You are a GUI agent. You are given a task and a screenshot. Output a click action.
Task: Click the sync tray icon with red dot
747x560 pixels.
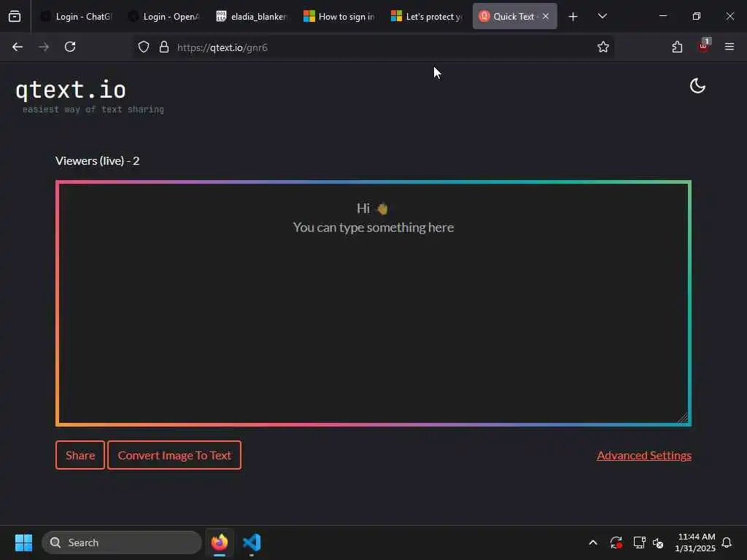coord(616,542)
